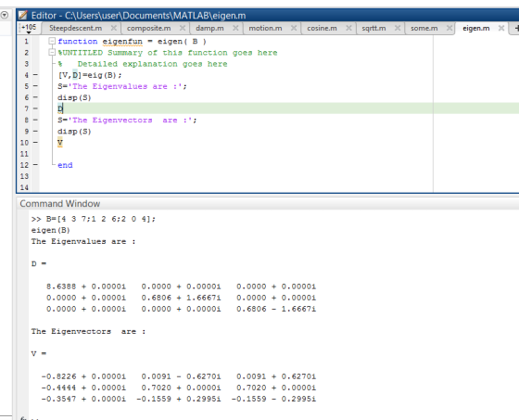Click the [V,D]=eig(B); code line
519x420 pixels.
(90, 75)
